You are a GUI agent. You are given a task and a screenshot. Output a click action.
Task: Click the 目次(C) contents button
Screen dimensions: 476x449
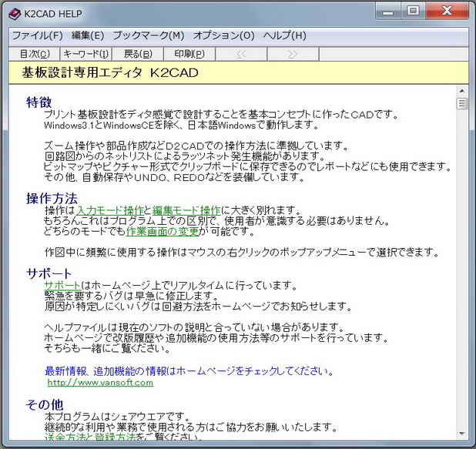[35, 54]
